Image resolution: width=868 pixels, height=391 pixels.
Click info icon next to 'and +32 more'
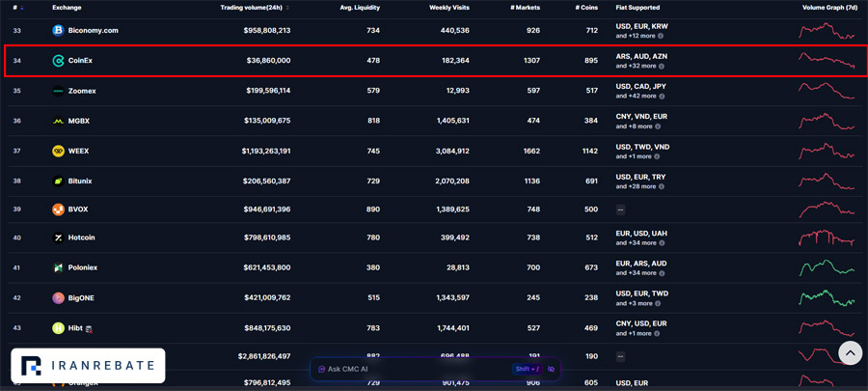pyautogui.click(x=662, y=66)
